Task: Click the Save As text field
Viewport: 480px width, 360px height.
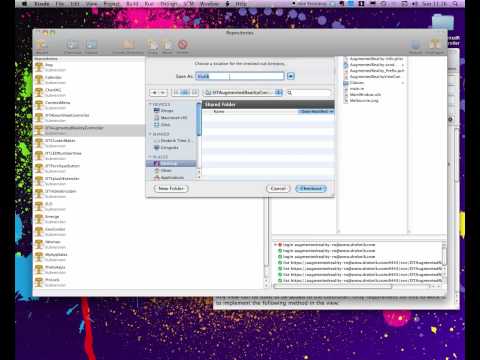Action: [x=239, y=76]
